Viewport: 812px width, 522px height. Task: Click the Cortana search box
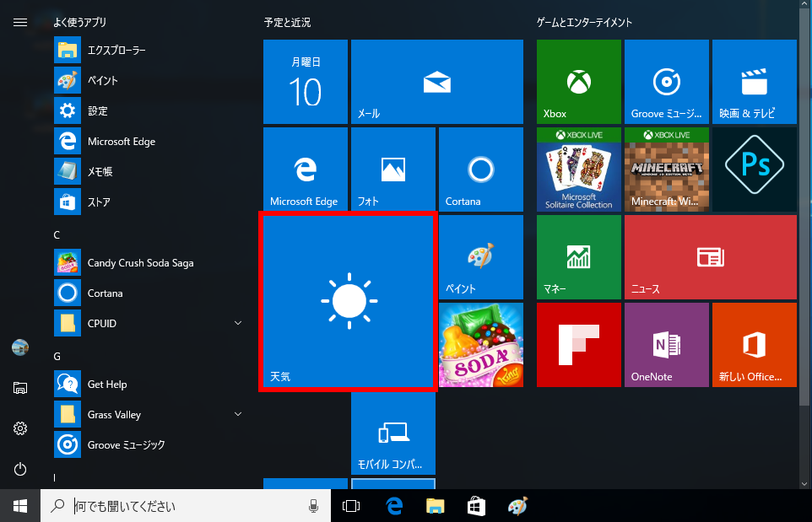(186, 506)
